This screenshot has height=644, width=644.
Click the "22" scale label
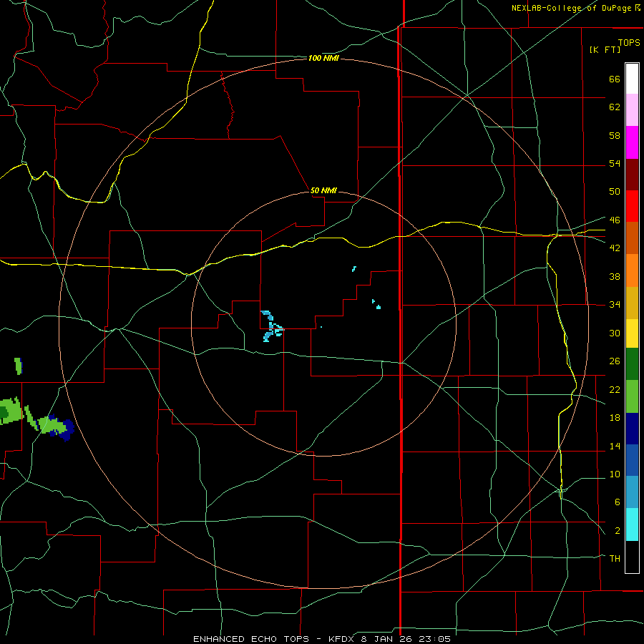coord(615,389)
